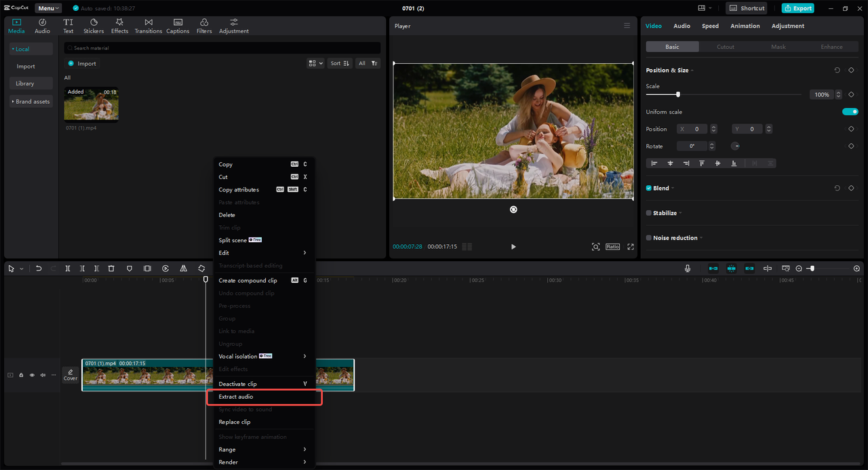Enable the Noise reduction checkbox
This screenshot has width=868, height=470.
(649, 238)
